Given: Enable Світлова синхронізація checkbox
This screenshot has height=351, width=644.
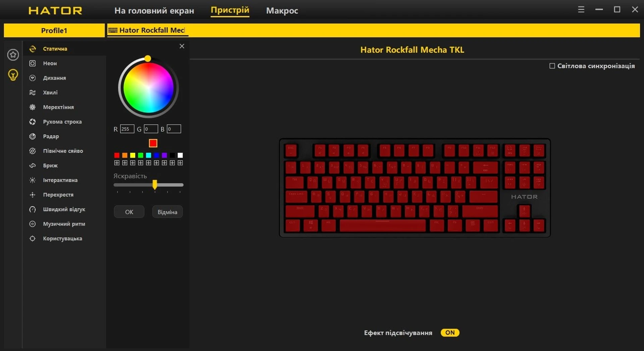Looking at the screenshot, I should [x=552, y=66].
